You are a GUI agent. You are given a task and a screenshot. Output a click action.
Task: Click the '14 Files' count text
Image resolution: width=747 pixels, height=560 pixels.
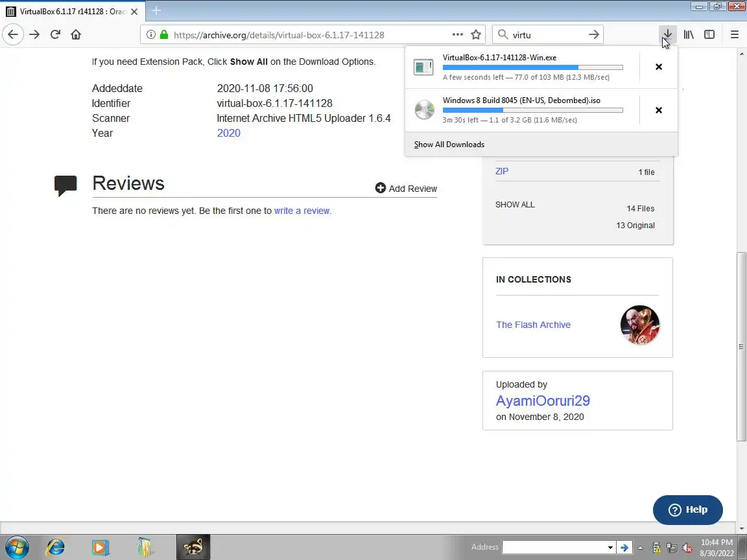[x=640, y=209]
